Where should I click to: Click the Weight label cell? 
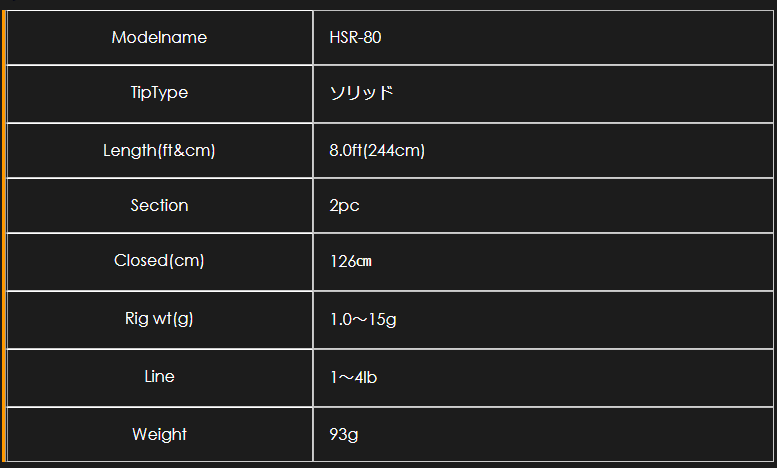159,434
